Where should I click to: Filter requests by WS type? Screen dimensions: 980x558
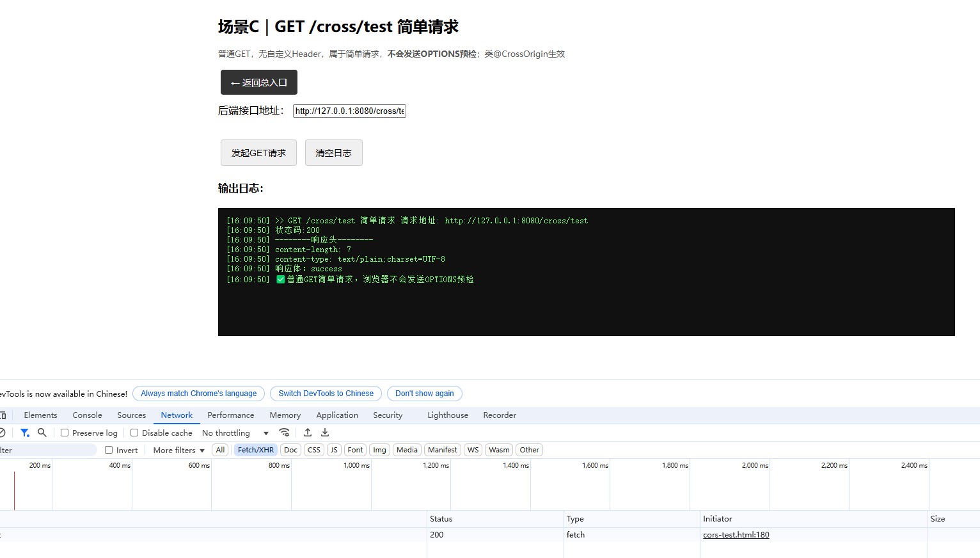coord(473,450)
